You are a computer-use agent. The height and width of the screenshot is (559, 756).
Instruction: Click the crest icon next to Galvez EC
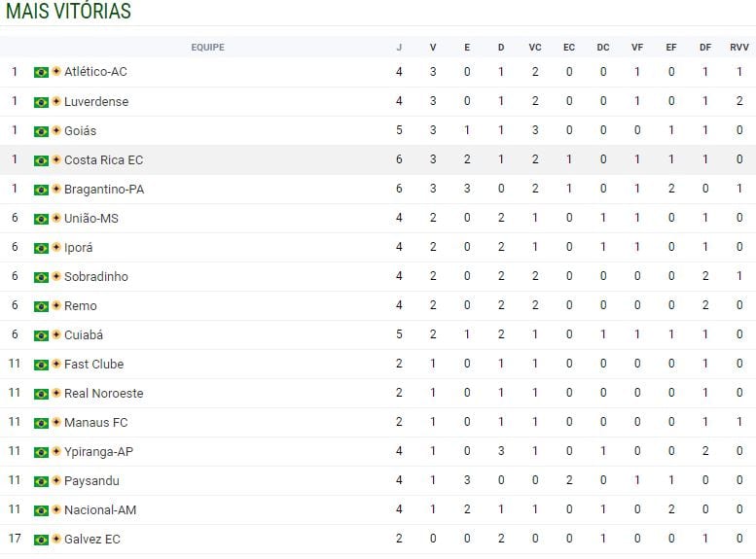coord(56,539)
